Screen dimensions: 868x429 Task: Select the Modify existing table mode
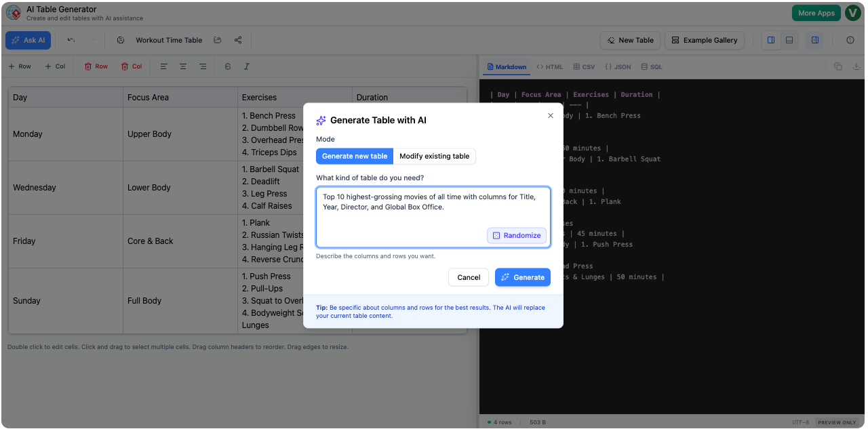point(435,156)
